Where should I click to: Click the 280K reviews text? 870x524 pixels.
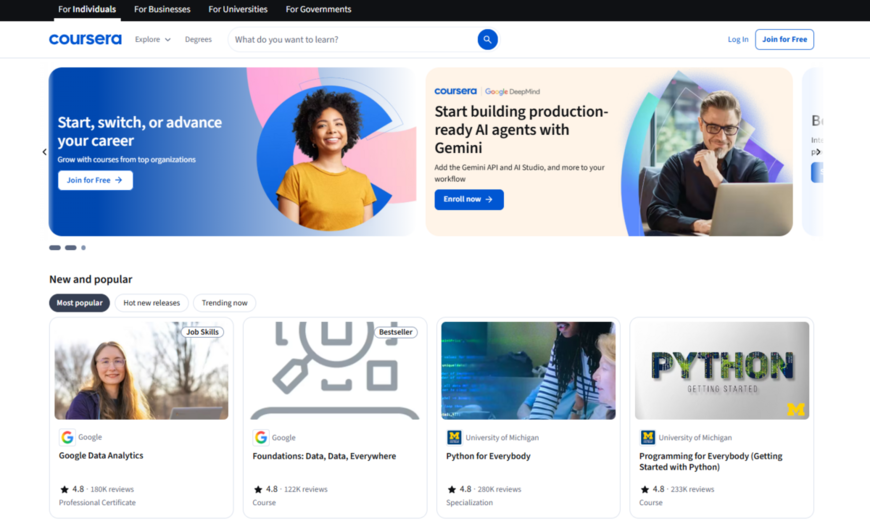pyautogui.click(x=499, y=489)
